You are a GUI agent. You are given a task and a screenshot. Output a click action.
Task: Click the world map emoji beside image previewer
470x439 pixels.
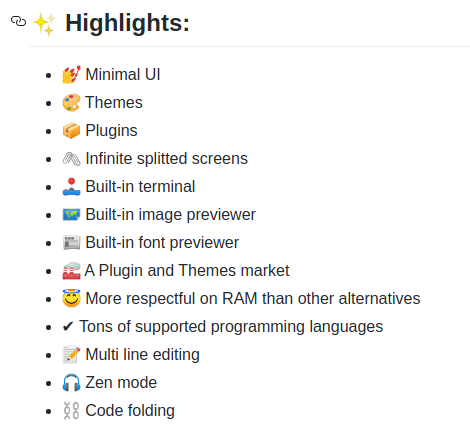click(71, 215)
